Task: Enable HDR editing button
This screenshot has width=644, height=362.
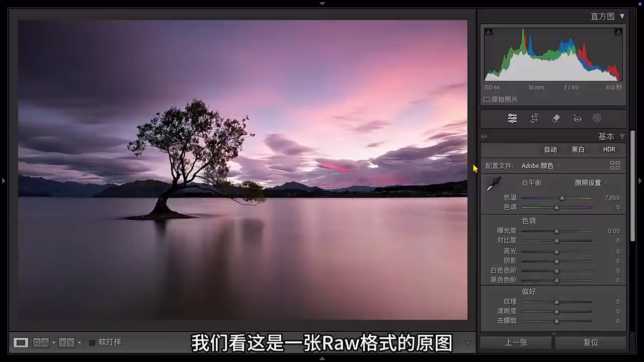Action: pyautogui.click(x=609, y=149)
